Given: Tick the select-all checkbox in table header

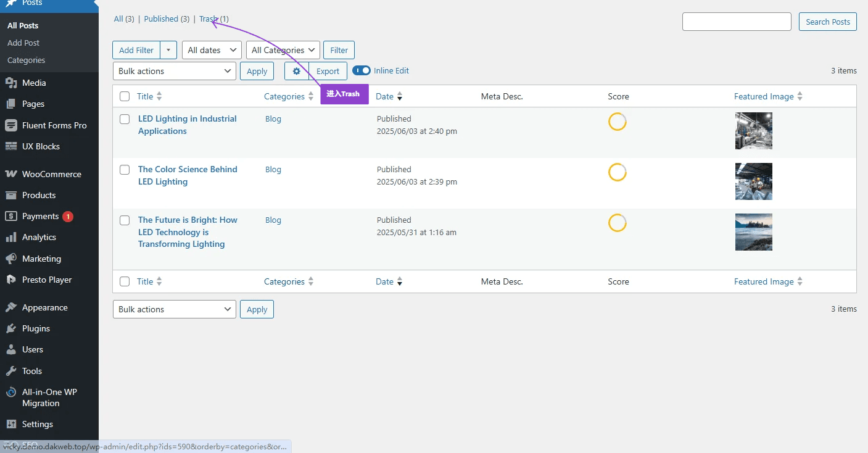Looking at the screenshot, I should point(125,96).
